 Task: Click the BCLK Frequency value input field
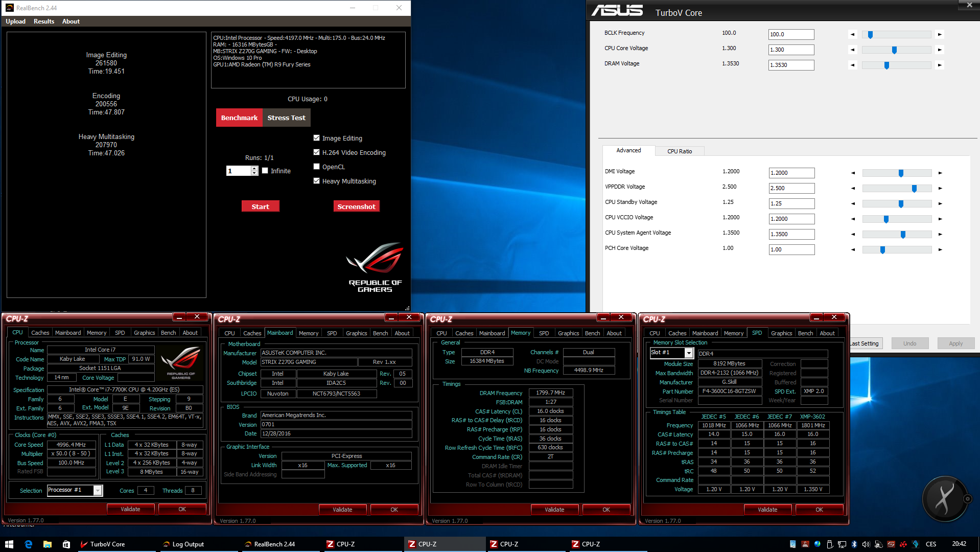coord(791,34)
